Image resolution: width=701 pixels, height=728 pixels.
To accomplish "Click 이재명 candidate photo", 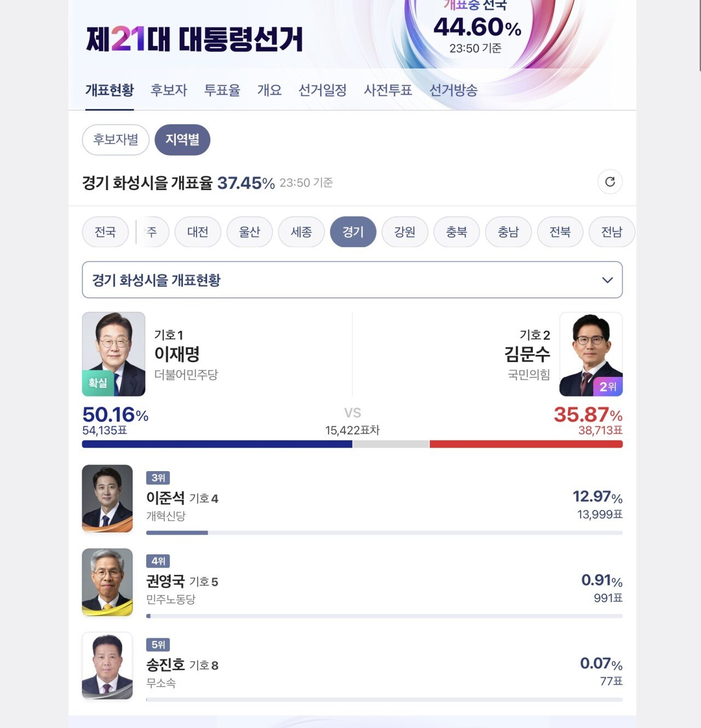I will click(x=114, y=354).
